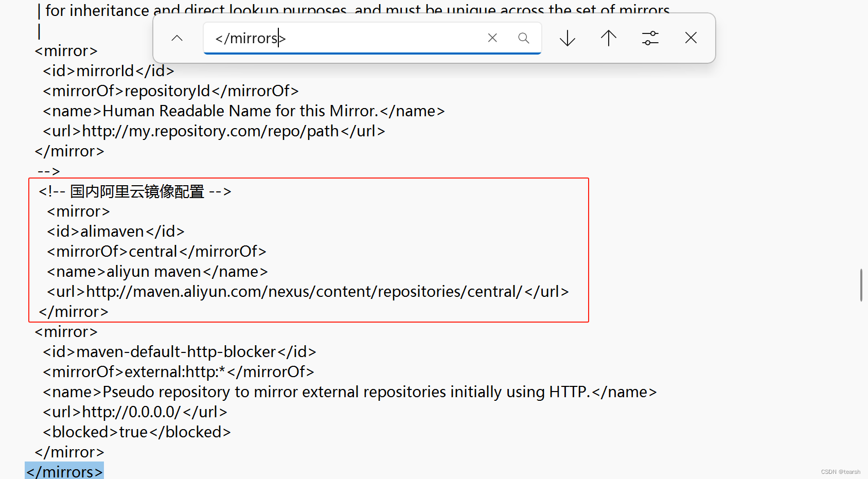This screenshot has height=479, width=868.
Task: Click the Pseudo repository name line
Action: coord(350,392)
